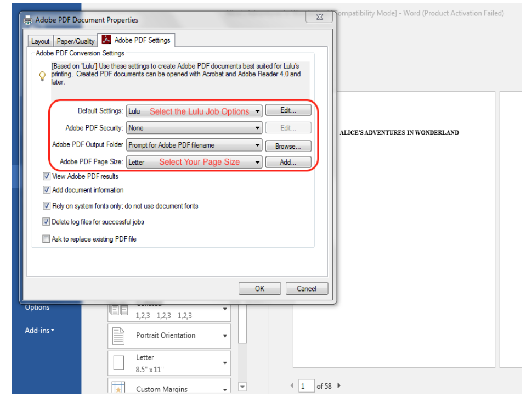Image resolution: width=532 pixels, height=403 pixels.
Task: Confirm dialog with OK button
Action: 259,289
